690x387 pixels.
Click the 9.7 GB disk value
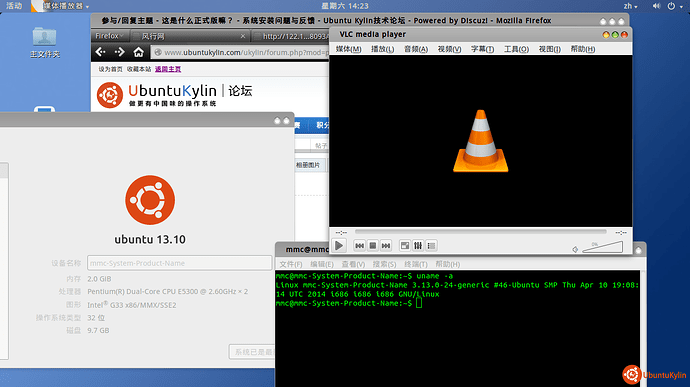98,330
